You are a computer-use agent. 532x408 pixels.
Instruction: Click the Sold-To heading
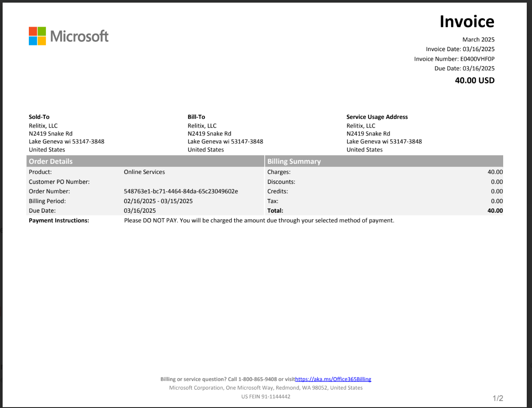(39, 117)
